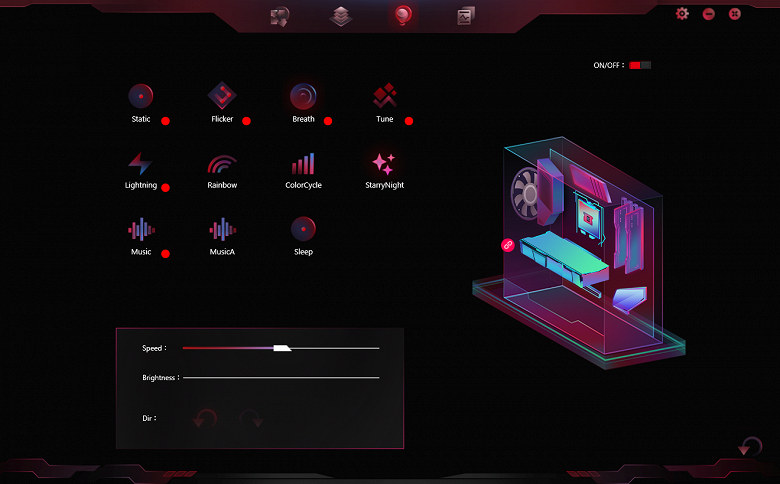Click the reset arrow icon at bottom right
This screenshot has width=780, height=484.
click(750, 447)
